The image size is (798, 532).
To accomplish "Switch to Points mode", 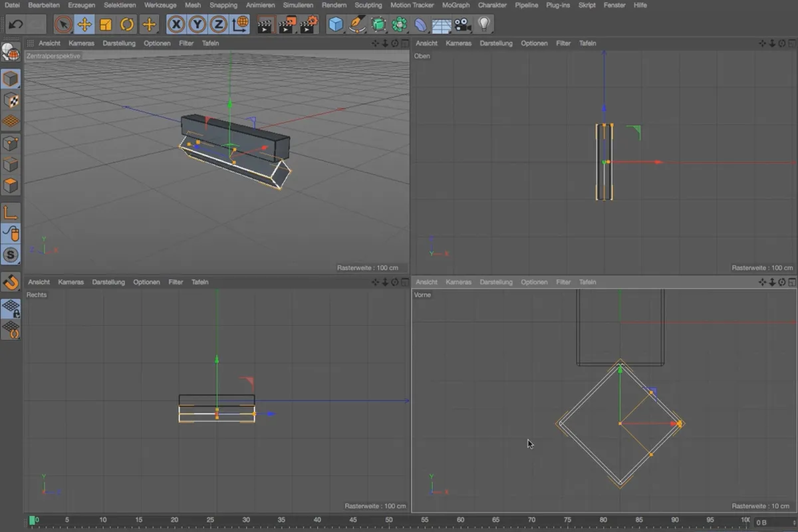I will [x=11, y=143].
